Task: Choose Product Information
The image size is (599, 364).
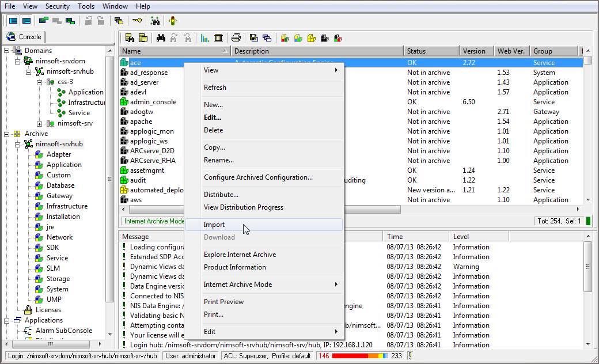Action: [x=264, y=267]
